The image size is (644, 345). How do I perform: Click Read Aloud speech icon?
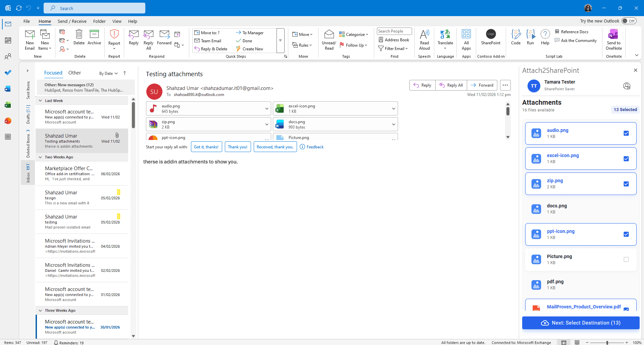[x=425, y=34]
